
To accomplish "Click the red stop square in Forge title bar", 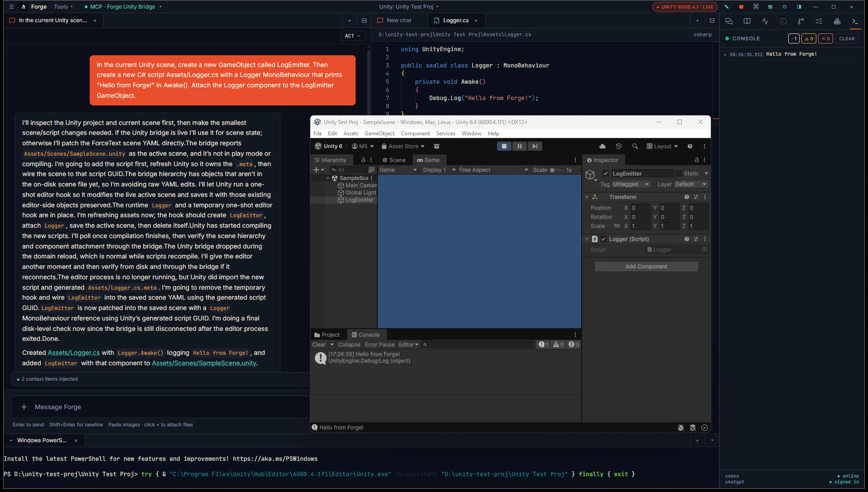I will tap(741, 7).
